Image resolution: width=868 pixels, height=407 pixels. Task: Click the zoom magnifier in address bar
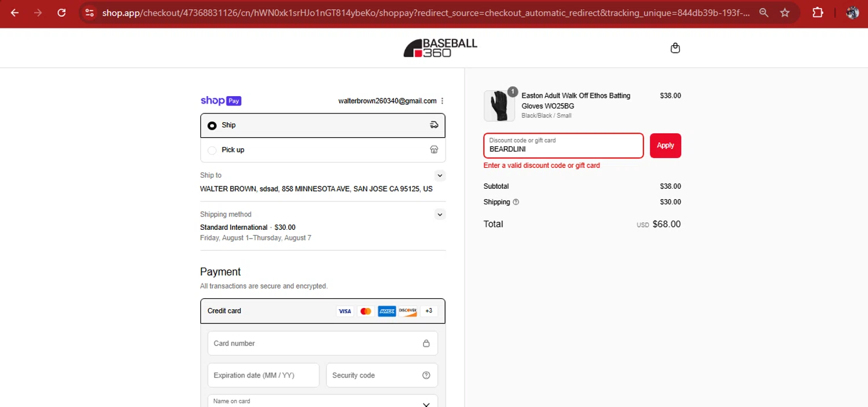pos(764,13)
